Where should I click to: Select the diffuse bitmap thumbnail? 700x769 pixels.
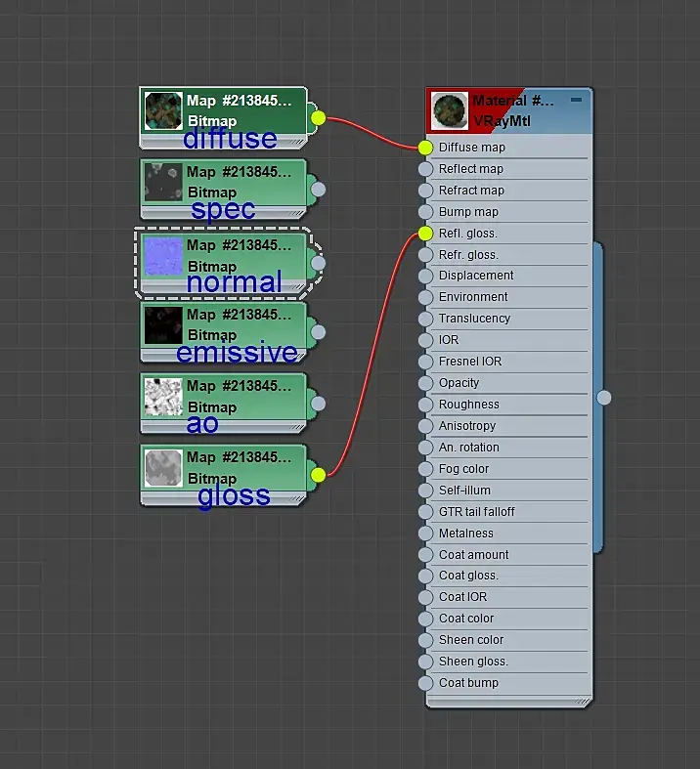pos(163,111)
